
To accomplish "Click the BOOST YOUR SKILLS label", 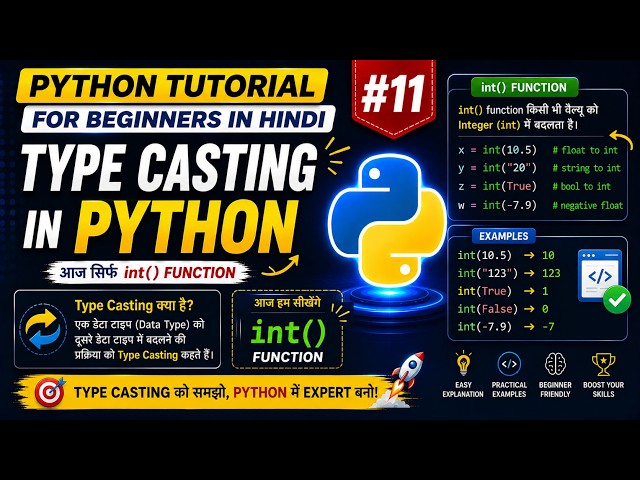I will (x=603, y=389).
